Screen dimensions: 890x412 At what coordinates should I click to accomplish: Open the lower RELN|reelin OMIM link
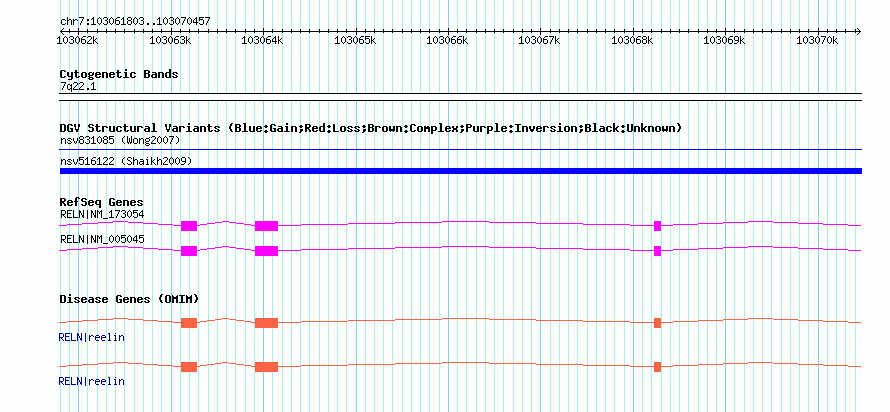91,381
